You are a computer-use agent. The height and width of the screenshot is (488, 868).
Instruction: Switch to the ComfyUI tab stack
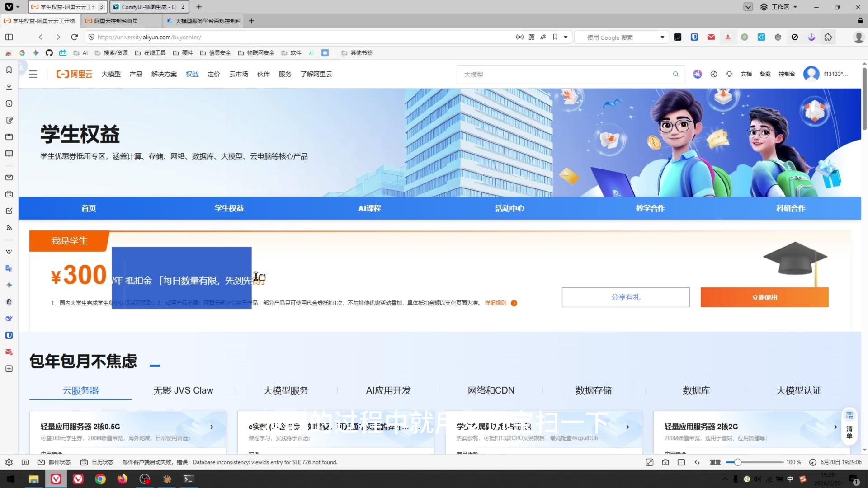pyautogui.click(x=149, y=7)
